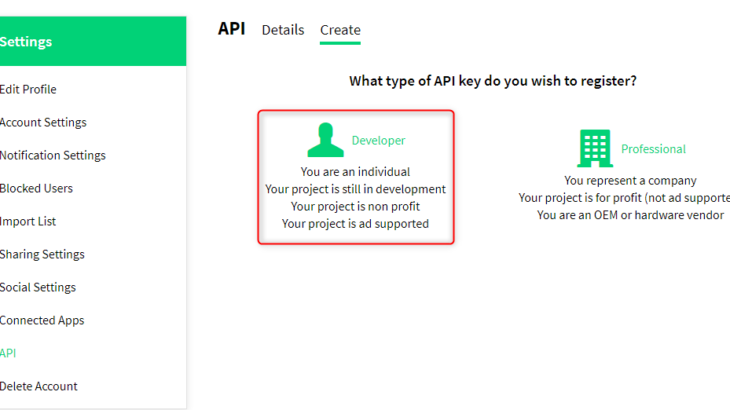Click the Professional building icon

coord(595,148)
